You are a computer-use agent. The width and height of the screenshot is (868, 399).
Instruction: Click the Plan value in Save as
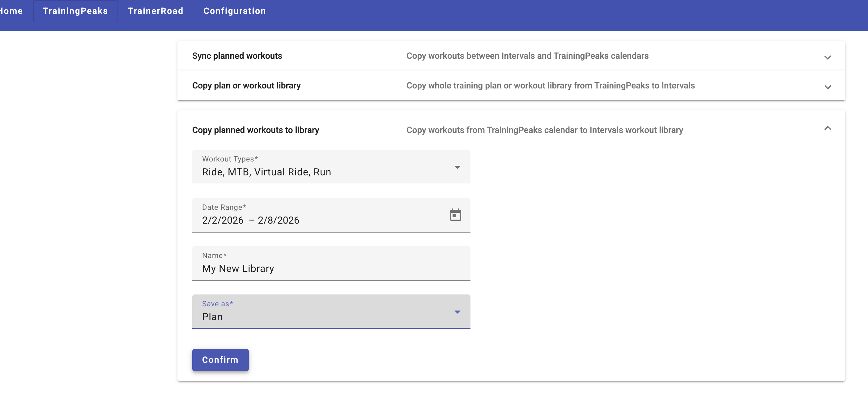(x=212, y=317)
